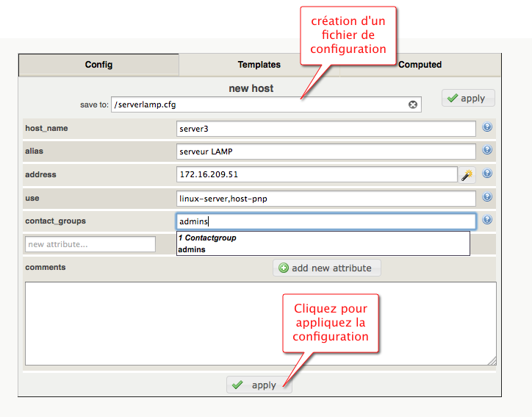Image resolution: width=532 pixels, height=417 pixels.
Task: Click into the new attribute name field
Action: pos(90,244)
